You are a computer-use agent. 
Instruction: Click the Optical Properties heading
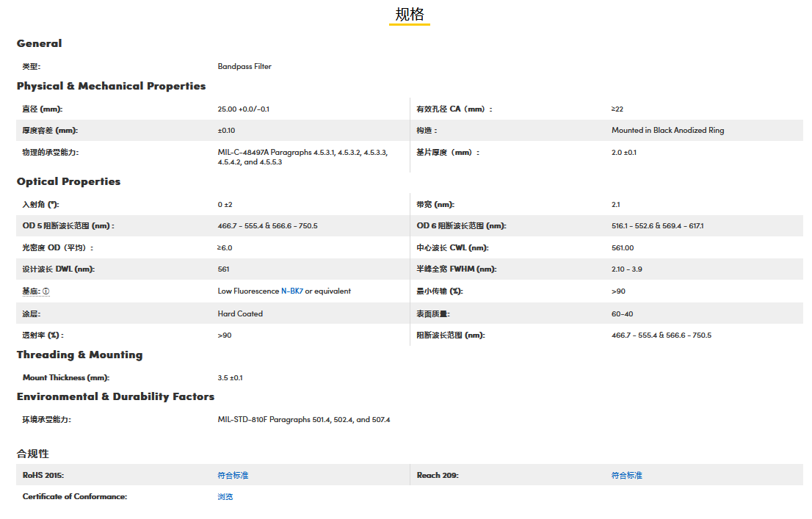tap(68, 181)
